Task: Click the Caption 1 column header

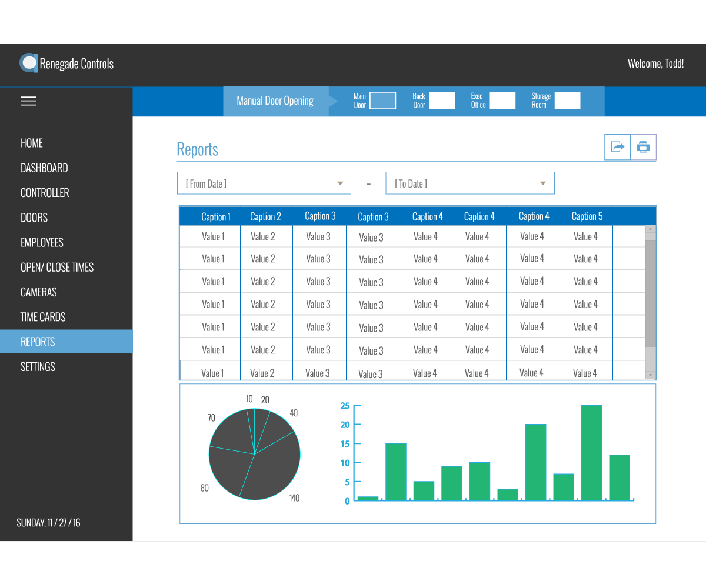Action: pyautogui.click(x=215, y=216)
